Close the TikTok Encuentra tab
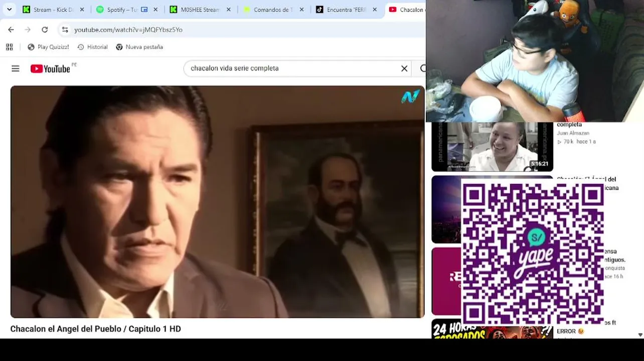 [x=375, y=10]
